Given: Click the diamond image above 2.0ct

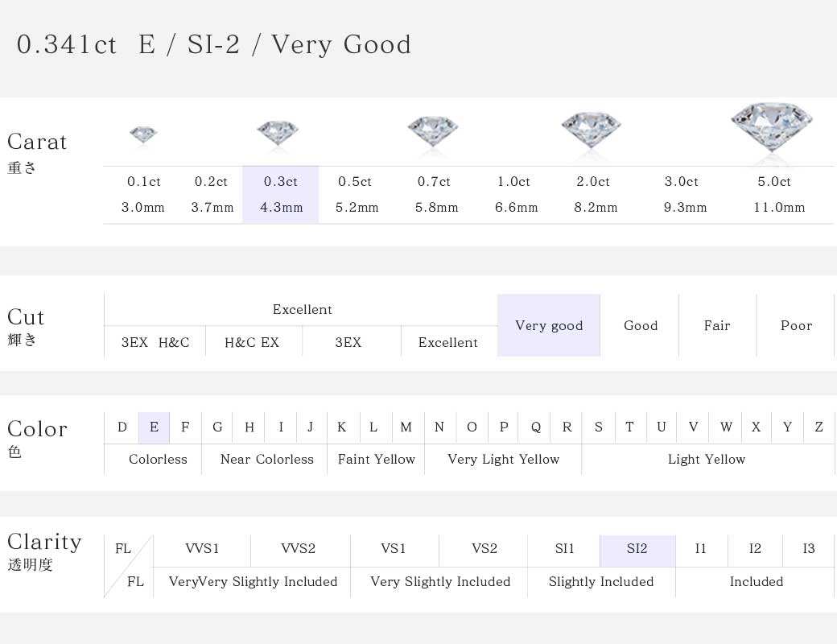Looking at the screenshot, I should 591,130.
